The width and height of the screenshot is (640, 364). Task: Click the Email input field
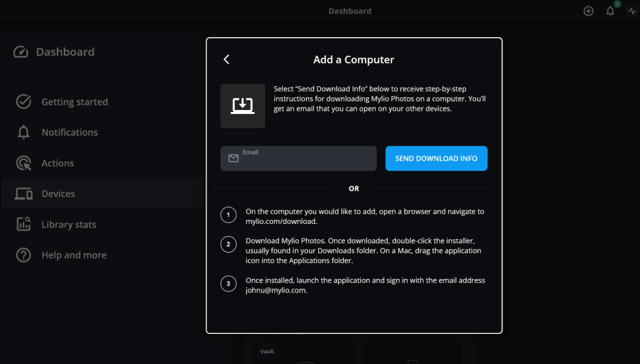(x=298, y=159)
